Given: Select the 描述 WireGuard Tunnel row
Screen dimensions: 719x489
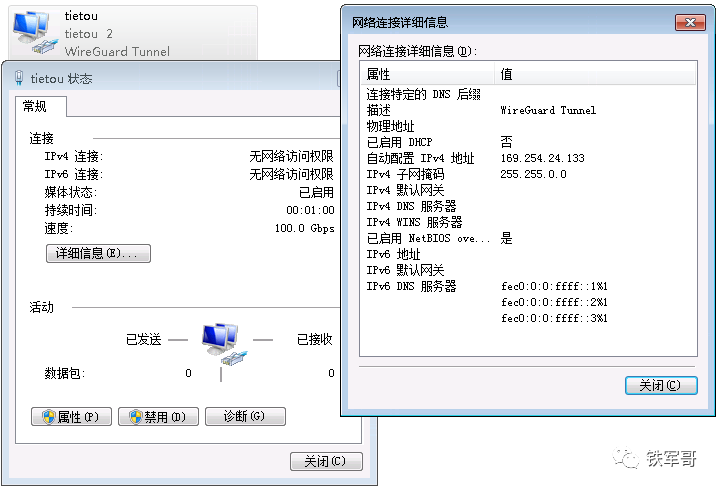Looking at the screenshot, I should [x=528, y=110].
